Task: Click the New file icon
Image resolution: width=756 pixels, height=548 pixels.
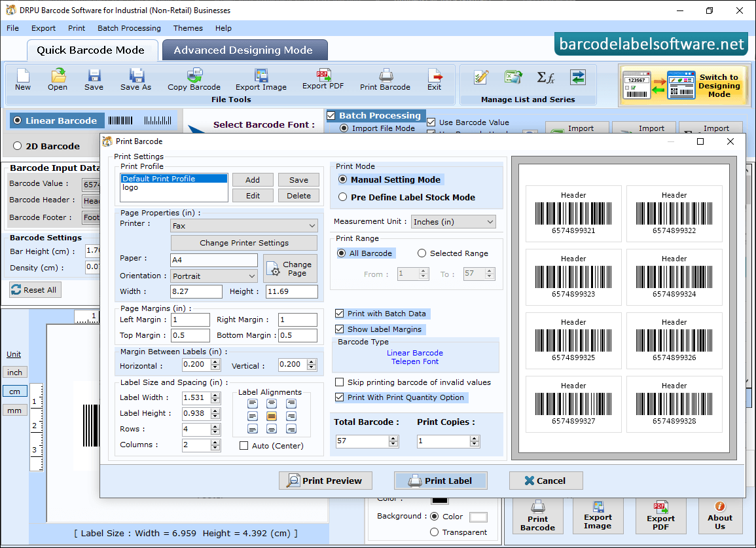Action: point(23,76)
